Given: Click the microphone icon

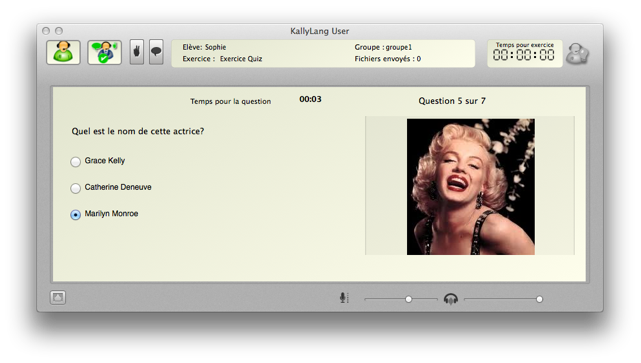Looking at the screenshot, I should pos(344,298).
